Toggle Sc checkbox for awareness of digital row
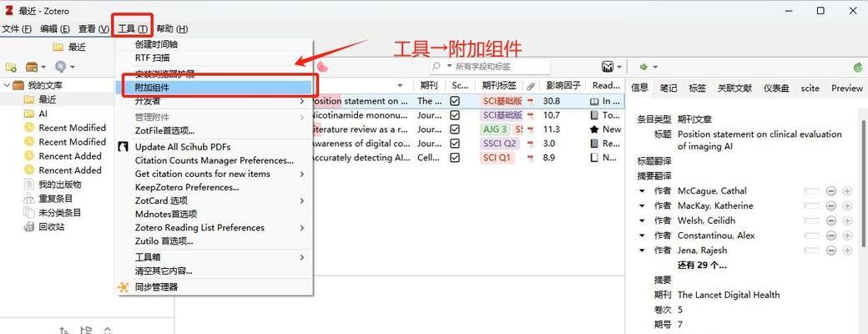This screenshot has width=868, height=334. pyautogui.click(x=455, y=144)
